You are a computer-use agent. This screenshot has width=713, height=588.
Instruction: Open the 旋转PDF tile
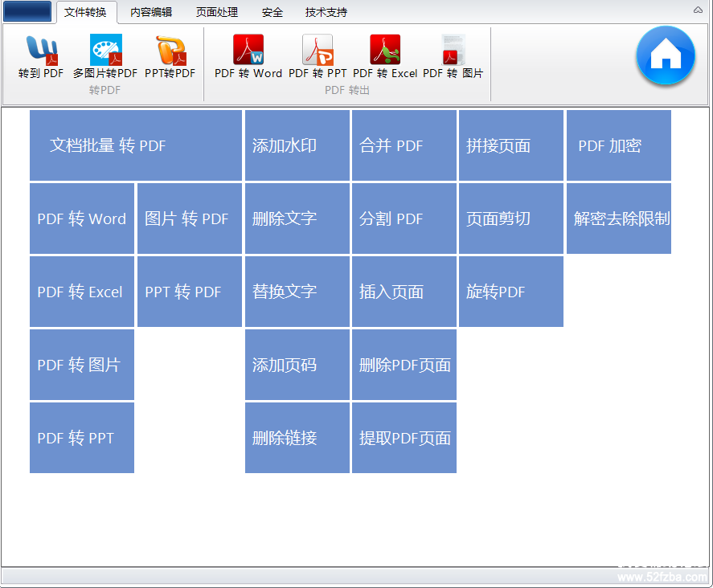(x=511, y=292)
